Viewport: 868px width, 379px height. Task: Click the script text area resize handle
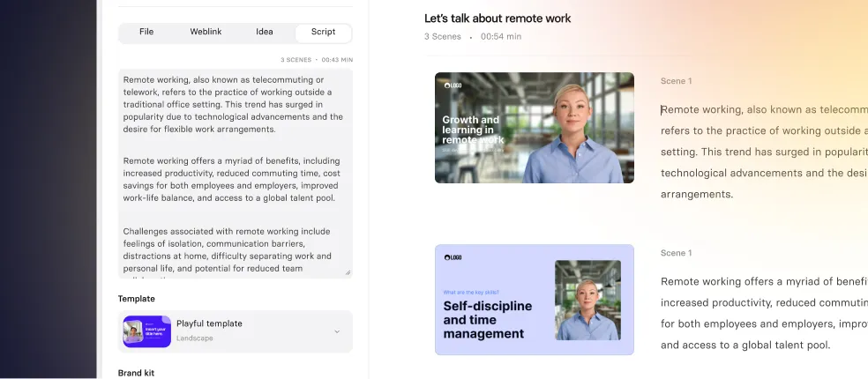[x=348, y=272]
